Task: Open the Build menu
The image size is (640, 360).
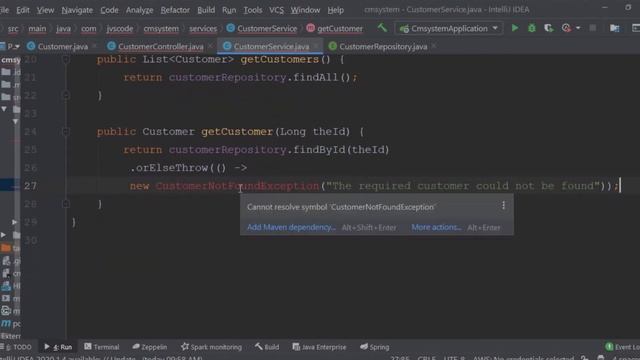Action: click(x=206, y=10)
